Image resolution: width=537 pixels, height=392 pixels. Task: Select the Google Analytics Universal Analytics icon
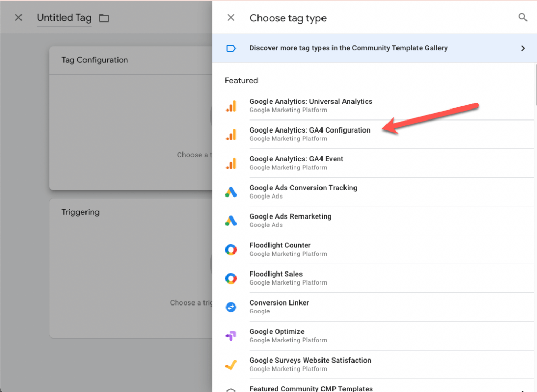(231, 105)
